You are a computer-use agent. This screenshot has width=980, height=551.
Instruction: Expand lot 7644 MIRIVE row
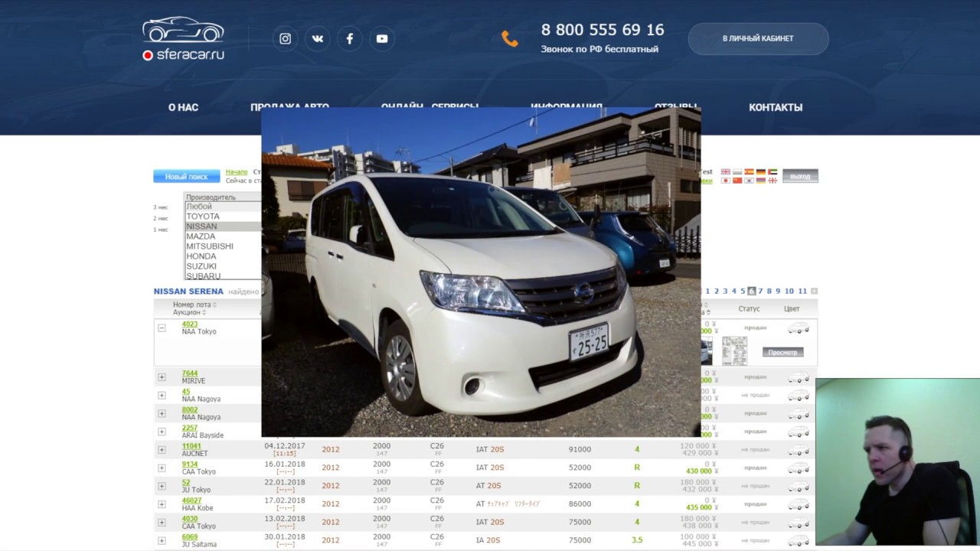click(x=162, y=377)
